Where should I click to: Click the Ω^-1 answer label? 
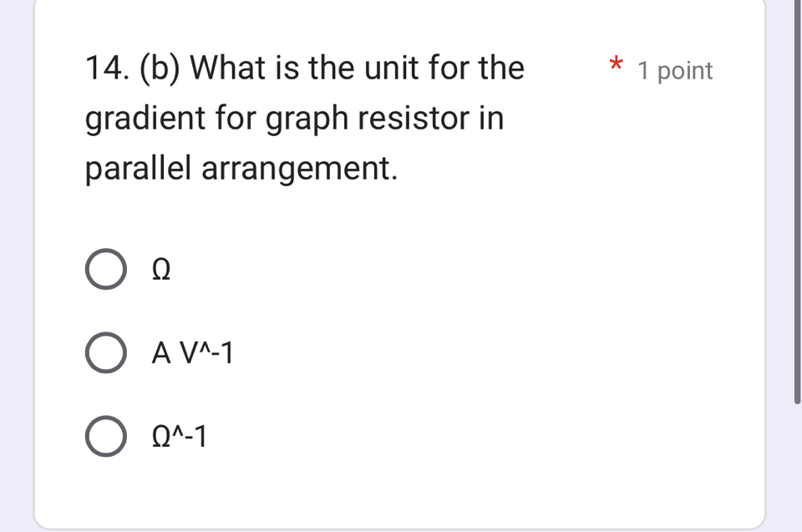(179, 437)
